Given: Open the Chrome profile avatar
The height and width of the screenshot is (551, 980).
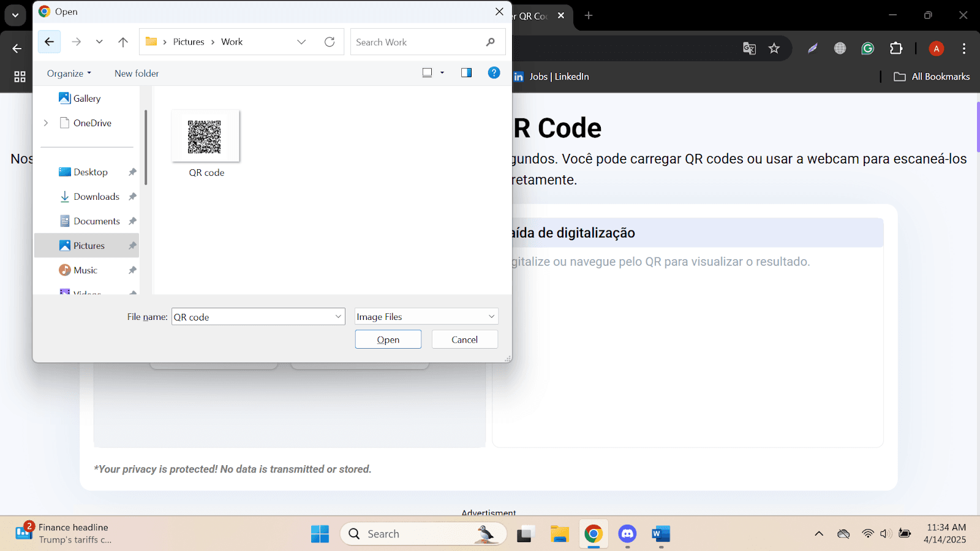Looking at the screenshot, I should (937, 48).
